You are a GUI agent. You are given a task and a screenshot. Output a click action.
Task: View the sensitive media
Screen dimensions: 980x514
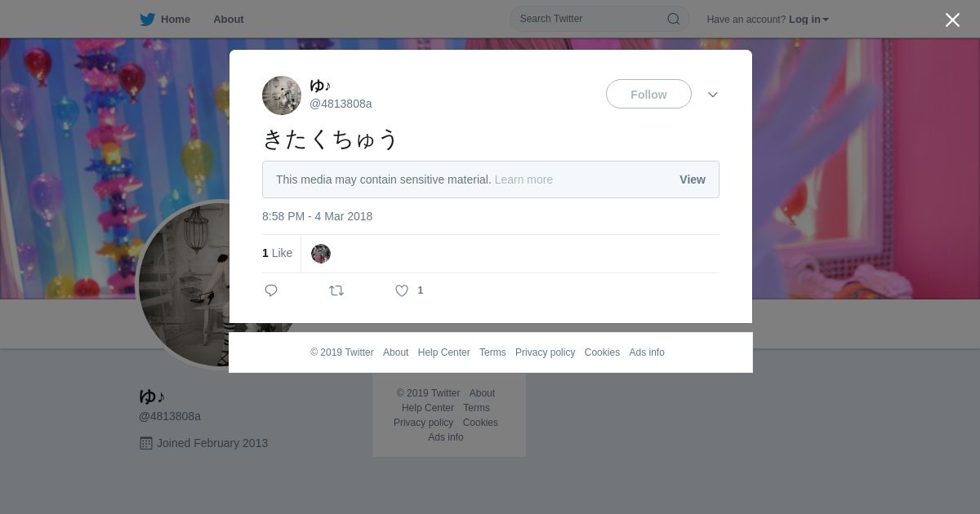[693, 179]
